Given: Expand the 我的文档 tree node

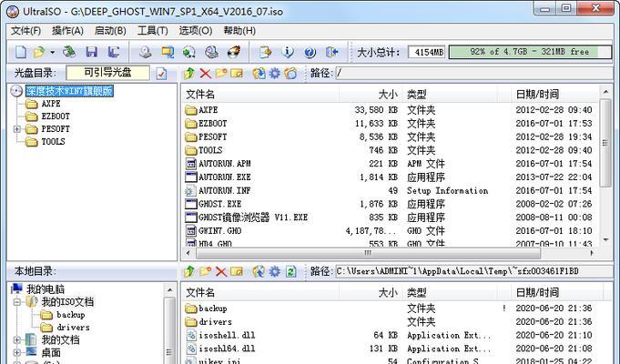Looking at the screenshot, I should tap(16, 340).
